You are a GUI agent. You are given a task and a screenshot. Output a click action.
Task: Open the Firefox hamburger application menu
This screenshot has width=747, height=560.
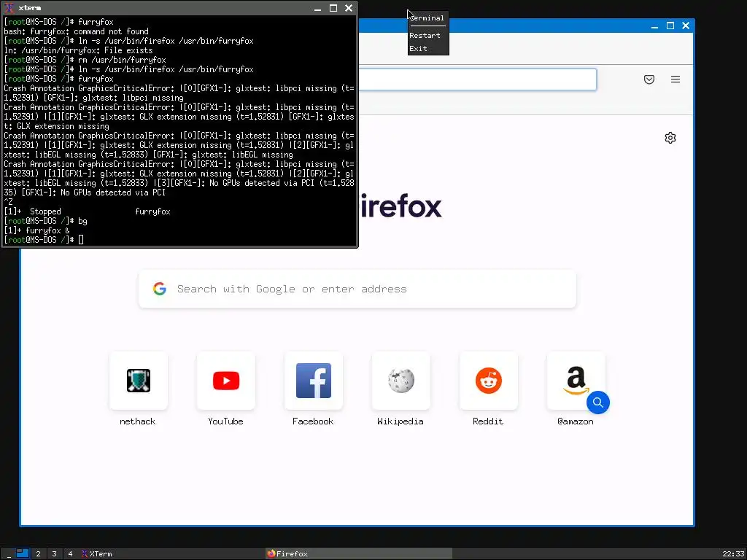coord(675,79)
